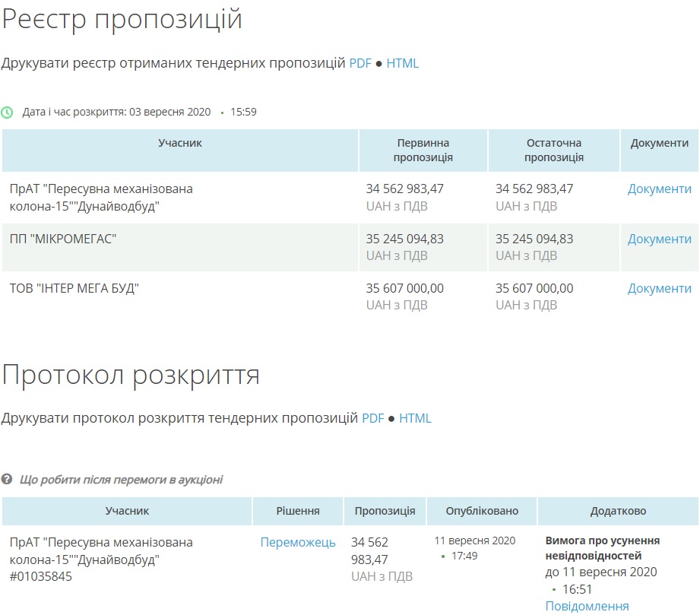700x615 pixels.
Task: Click the Остаточна пропозиція column header
Action: [x=553, y=150]
